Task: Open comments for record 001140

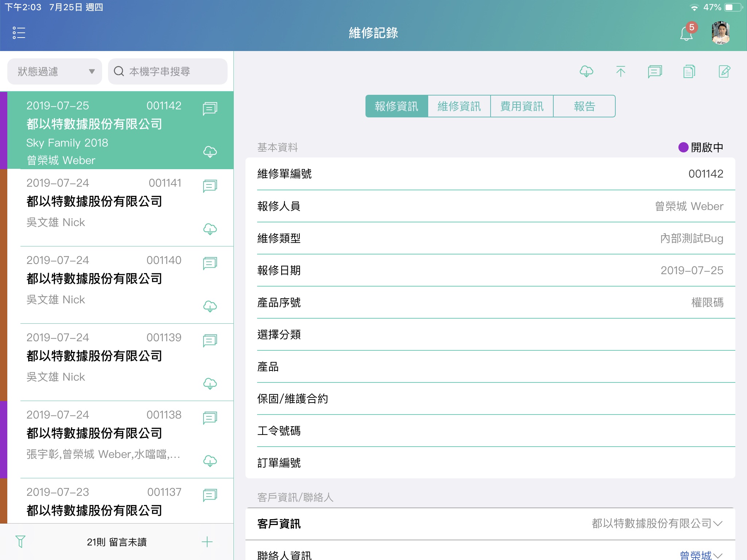Action: pyautogui.click(x=210, y=263)
